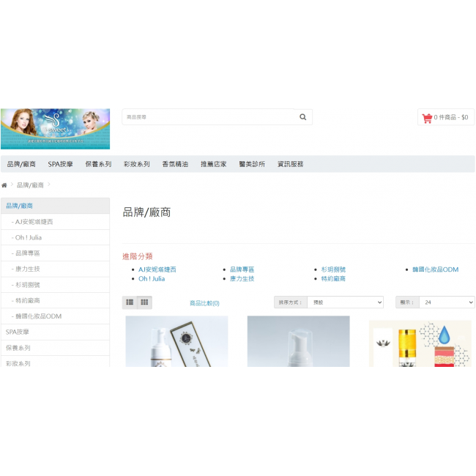Click the search magnifier icon
Viewport: 476px width, 476px height.
[302, 117]
